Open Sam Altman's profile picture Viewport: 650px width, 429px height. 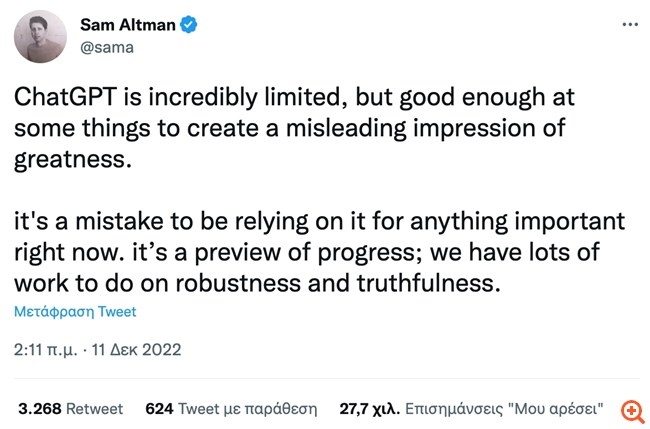(x=40, y=36)
